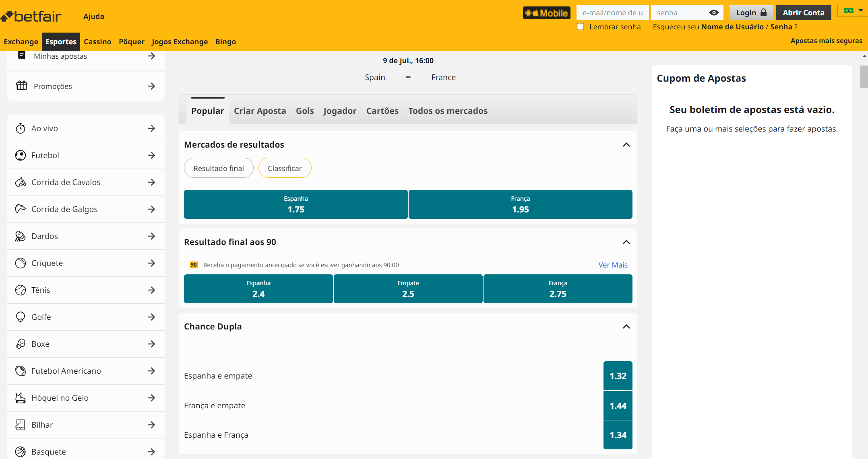Select the Classificar pill
This screenshot has width=868, height=459.
[x=285, y=168]
